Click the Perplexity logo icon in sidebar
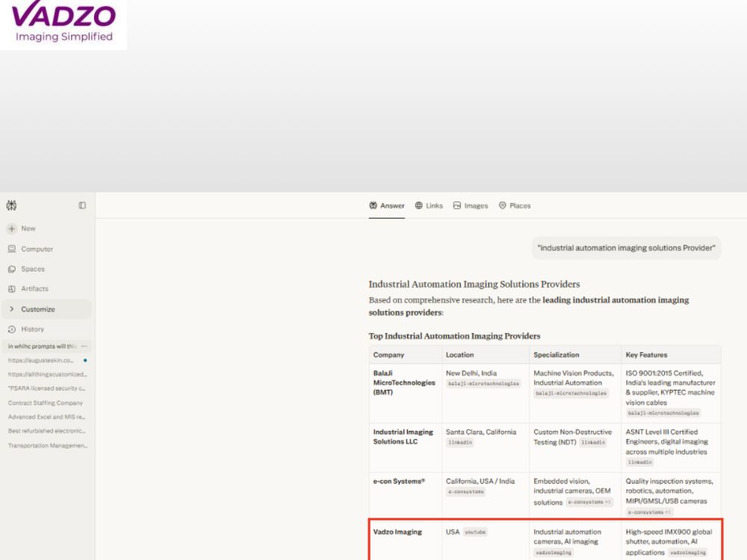Viewport: 747px width, 560px height. click(11, 205)
